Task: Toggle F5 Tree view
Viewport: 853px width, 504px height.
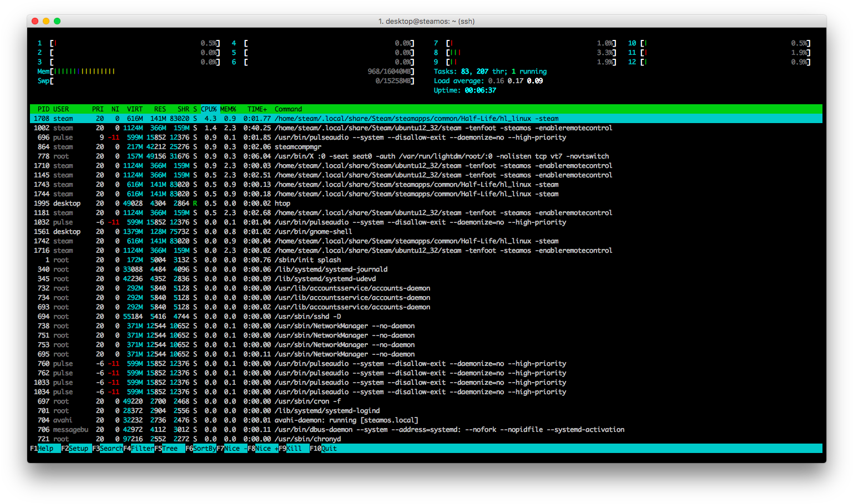Action: [170, 449]
